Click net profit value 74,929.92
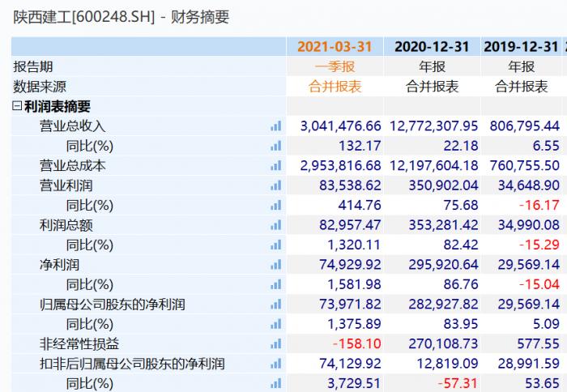 350,265
